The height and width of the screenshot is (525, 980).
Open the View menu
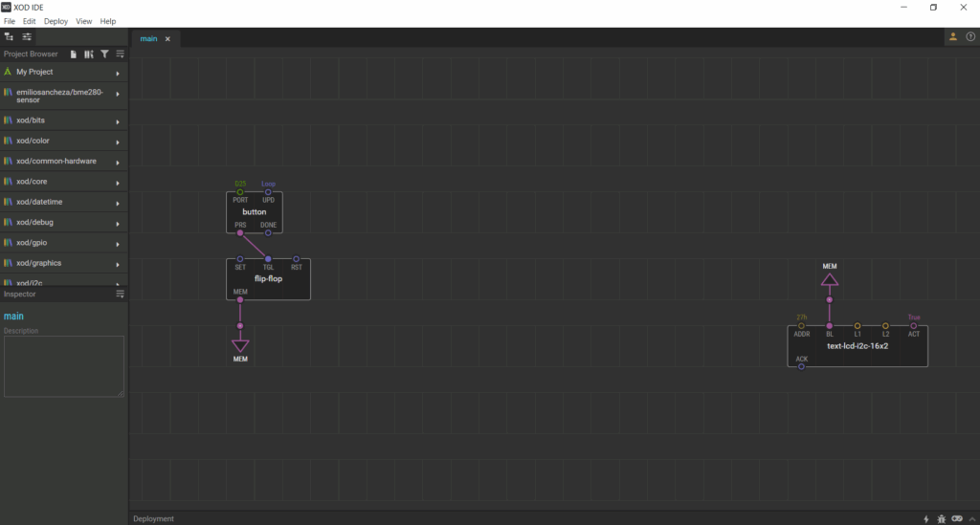[x=84, y=21]
